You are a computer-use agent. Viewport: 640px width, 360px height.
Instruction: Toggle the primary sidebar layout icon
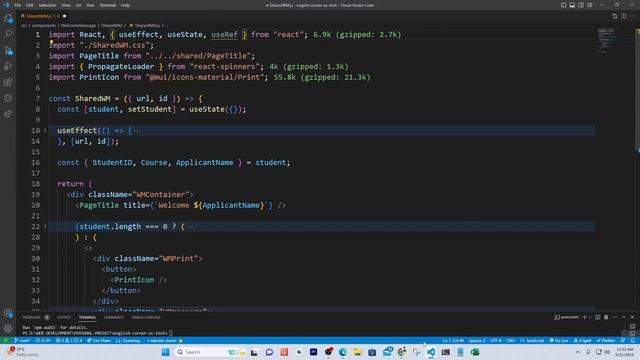pyautogui.click(x=563, y=5)
